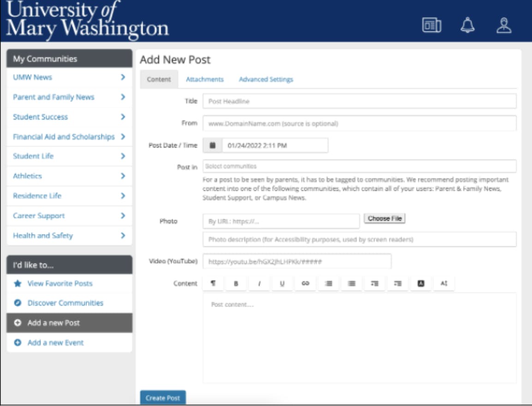The image size is (532, 406).
Task: Open Parent and Family News community
Action: (54, 97)
